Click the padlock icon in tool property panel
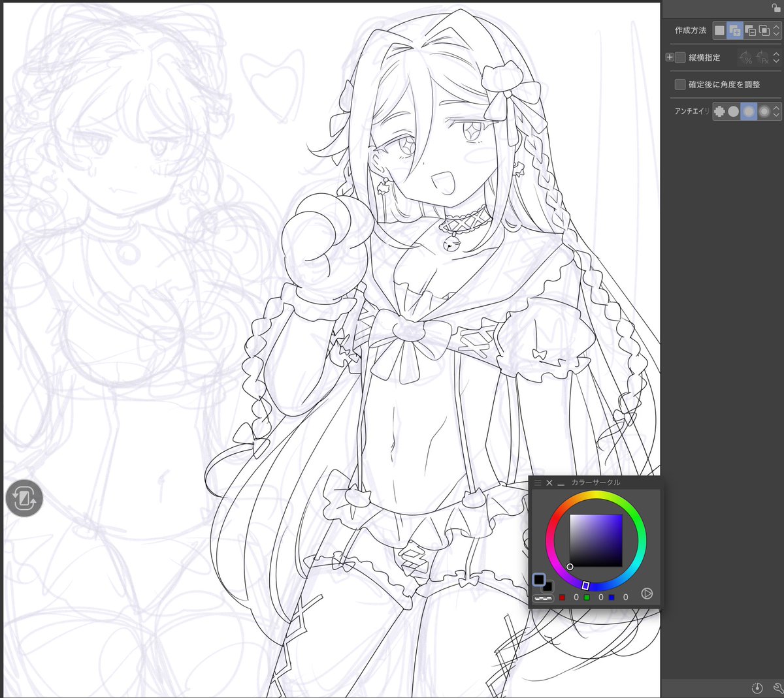 pos(776,8)
